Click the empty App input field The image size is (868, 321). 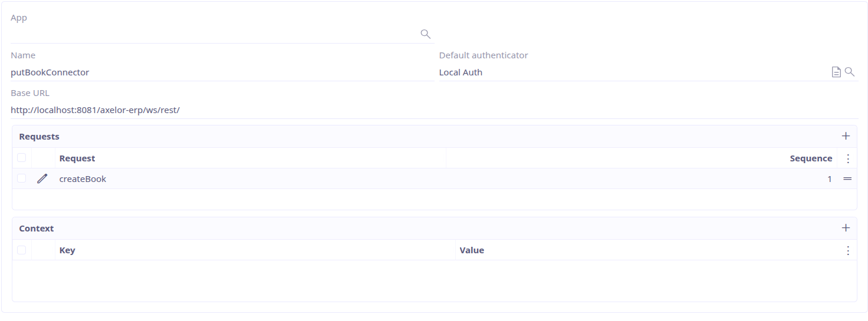212,34
